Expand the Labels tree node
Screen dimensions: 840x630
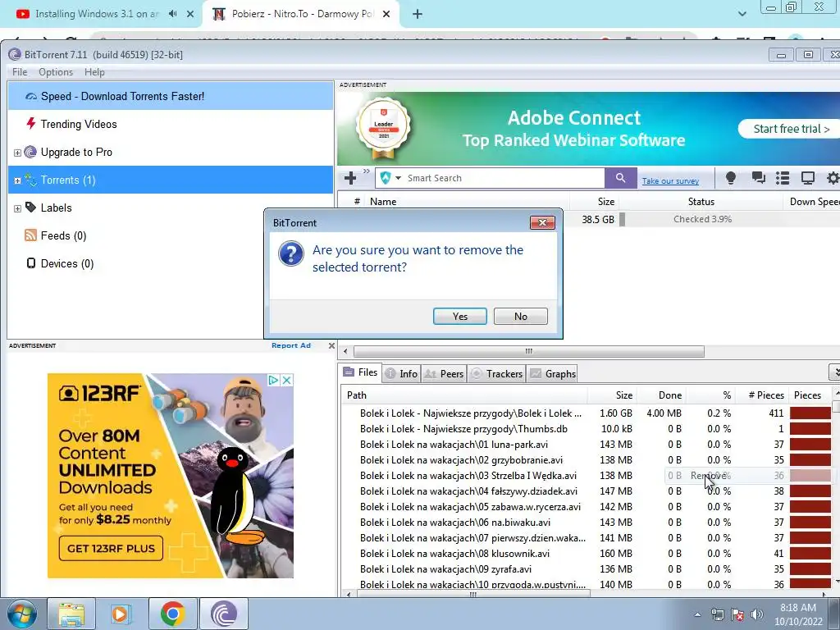pos(17,208)
